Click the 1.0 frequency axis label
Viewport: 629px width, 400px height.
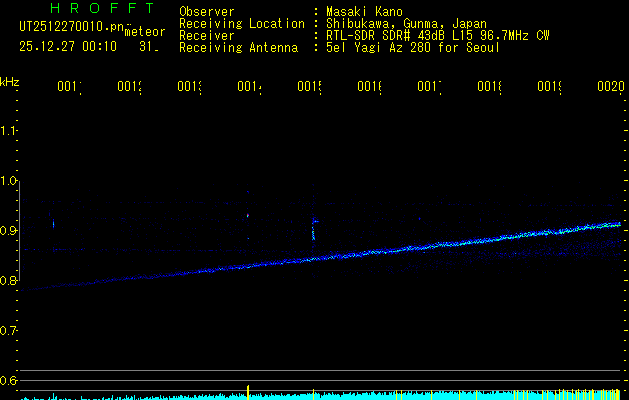click(x=8, y=181)
